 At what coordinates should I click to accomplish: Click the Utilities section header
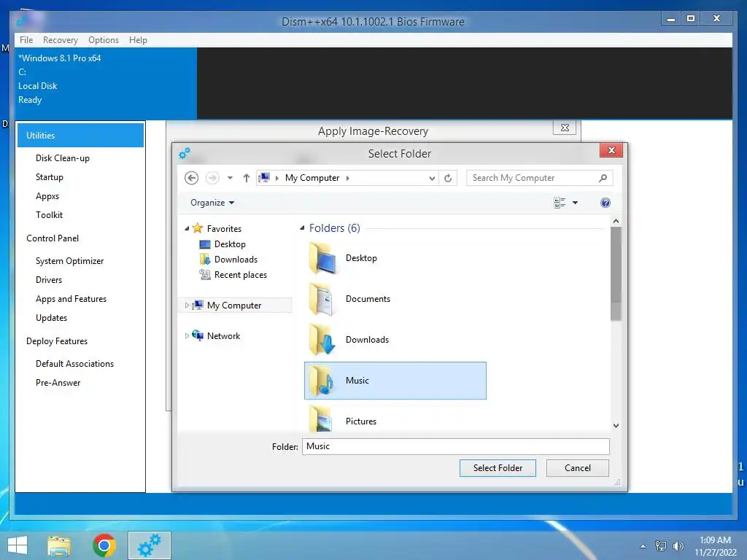(x=80, y=135)
